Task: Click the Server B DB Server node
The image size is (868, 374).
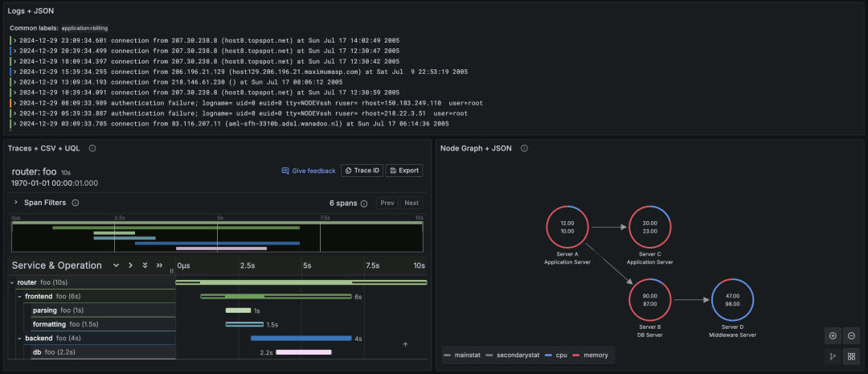Action: tap(649, 300)
